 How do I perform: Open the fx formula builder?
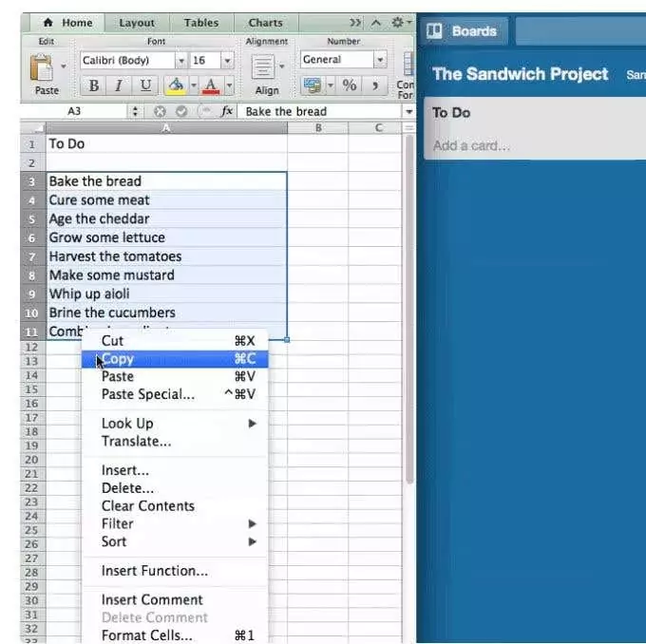click(227, 111)
